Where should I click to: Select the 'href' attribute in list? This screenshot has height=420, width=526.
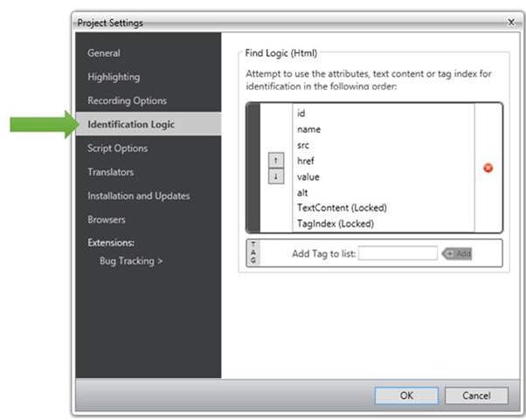point(307,161)
